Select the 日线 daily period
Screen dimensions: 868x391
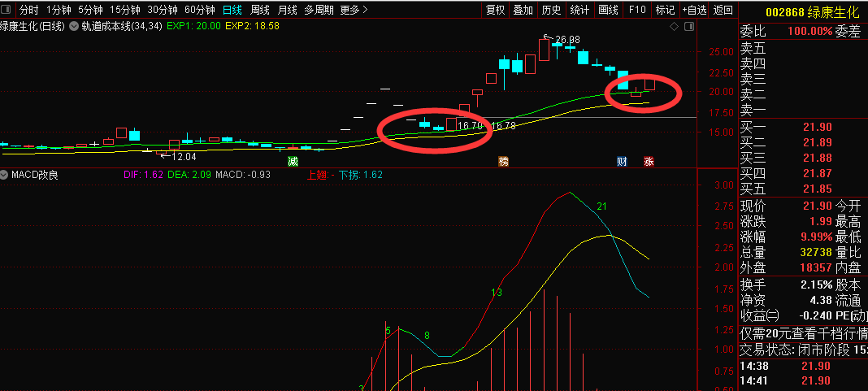[x=232, y=10]
